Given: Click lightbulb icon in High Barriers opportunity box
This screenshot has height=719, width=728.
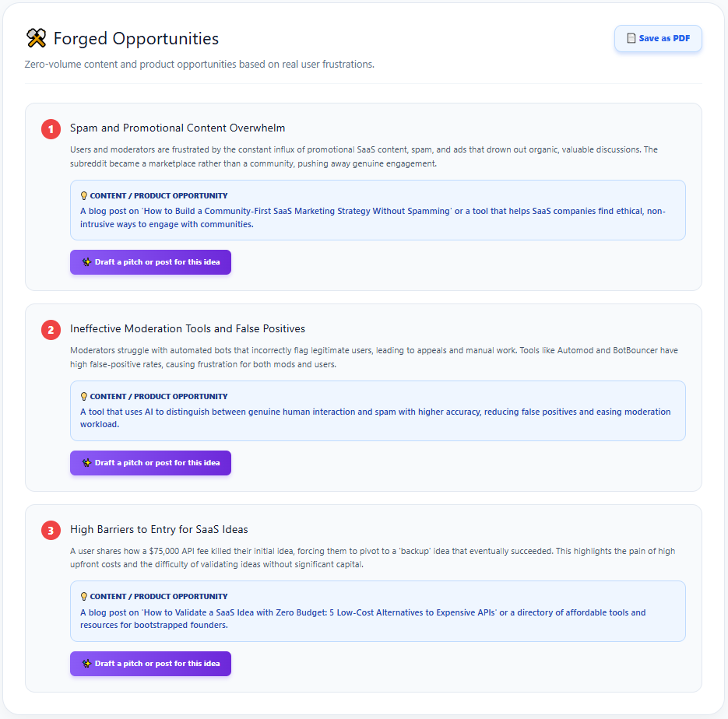Looking at the screenshot, I should coord(84,597).
